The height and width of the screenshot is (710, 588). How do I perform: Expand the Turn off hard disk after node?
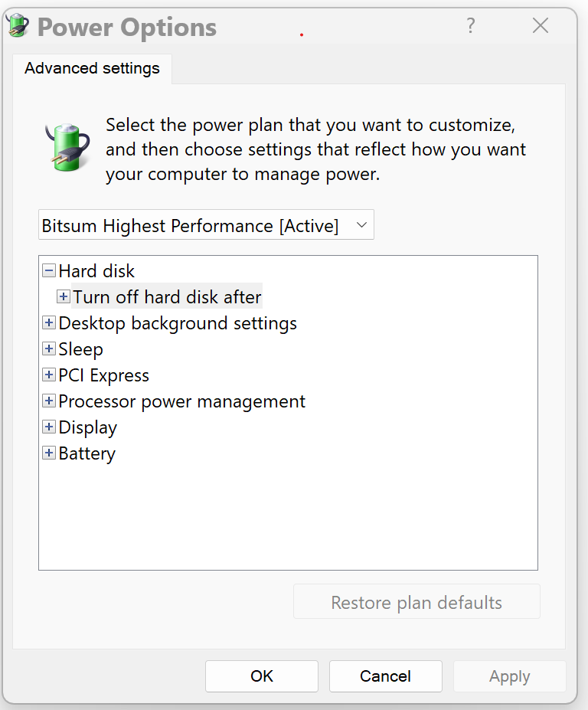pos(64,296)
